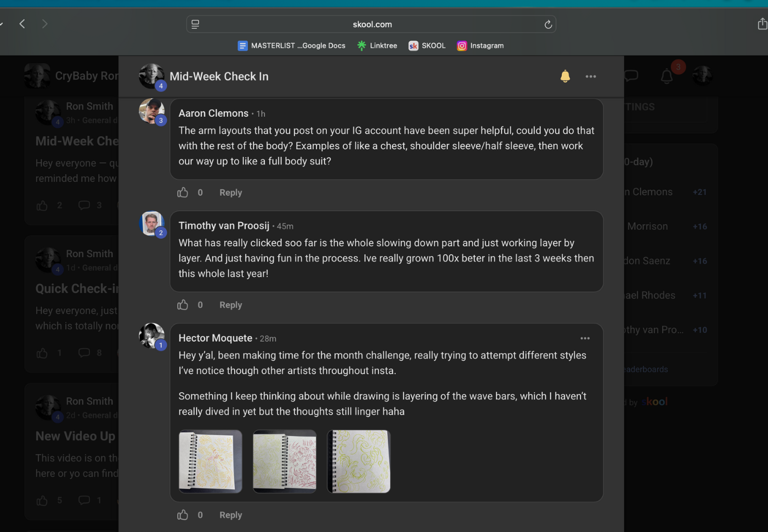
Task: Reload the page in the address bar
Action: [548, 24]
